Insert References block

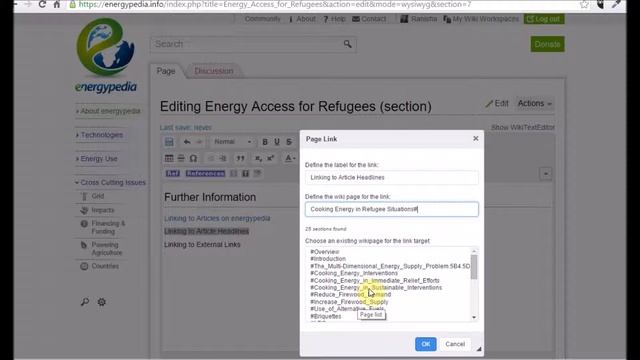pos(205,173)
